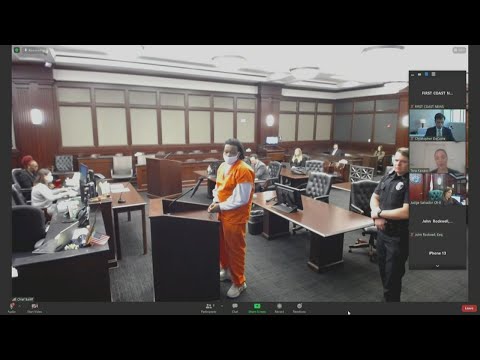
Task: Click the Record icon
Action: tap(279, 306)
